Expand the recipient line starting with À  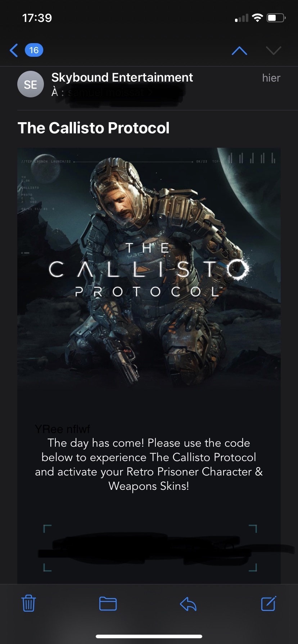pyautogui.click(x=119, y=93)
